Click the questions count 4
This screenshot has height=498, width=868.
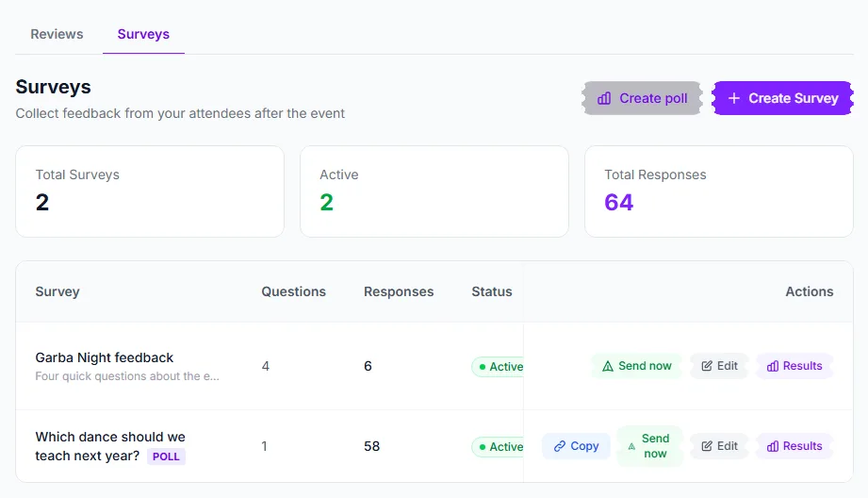pos(266,366)
